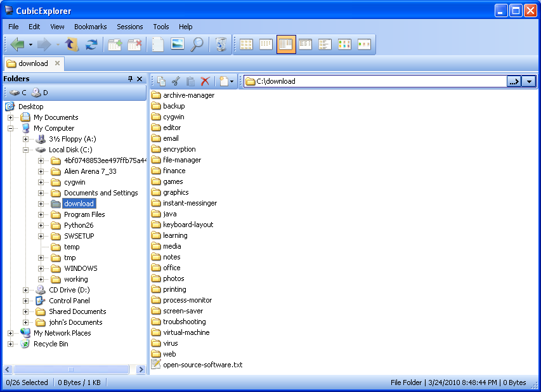Add a new tab
541x392 pixels.
pos(115,44)
